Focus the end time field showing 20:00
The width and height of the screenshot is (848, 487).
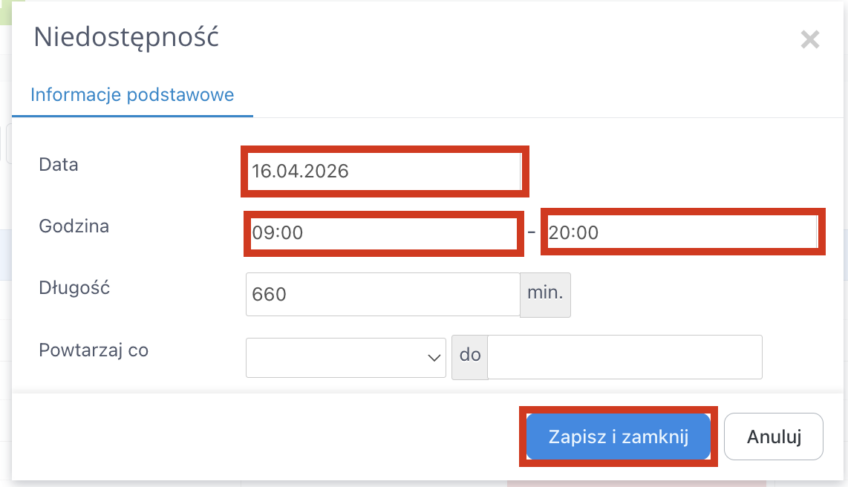click(682, 233)
